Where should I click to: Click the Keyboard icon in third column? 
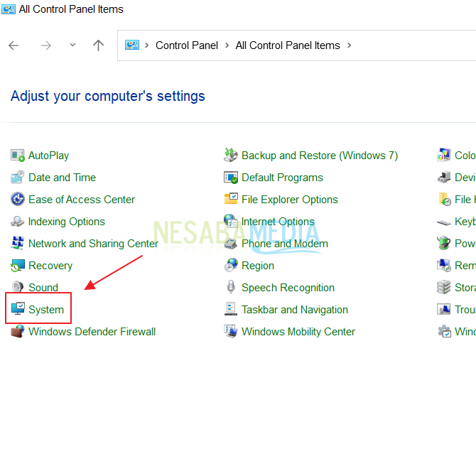tap(444, 223)
